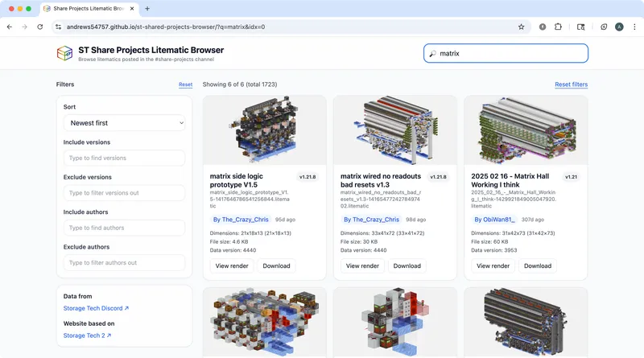The image size is (644, 358).
Task: Download matrix wired no readouts v1.3
Action: tap(407, 265)
